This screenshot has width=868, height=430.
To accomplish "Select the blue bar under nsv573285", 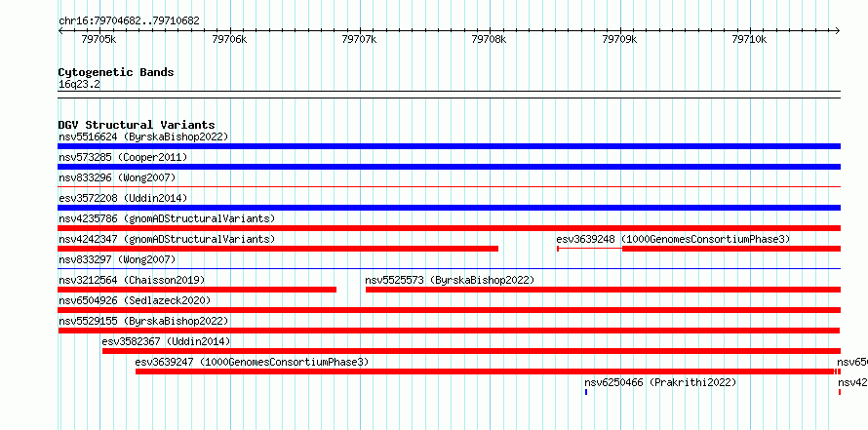I will click(449, 167).
